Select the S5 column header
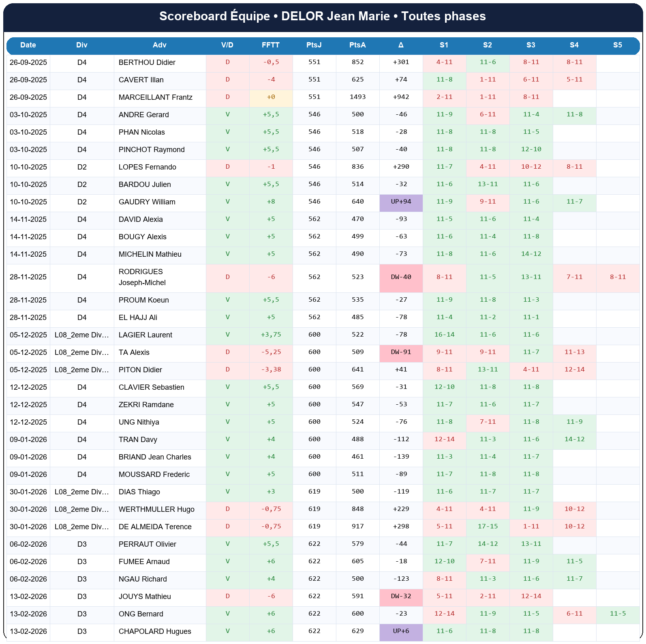This screenshot has width=646, height=644. pyautogui.click(x=617, y=45)
